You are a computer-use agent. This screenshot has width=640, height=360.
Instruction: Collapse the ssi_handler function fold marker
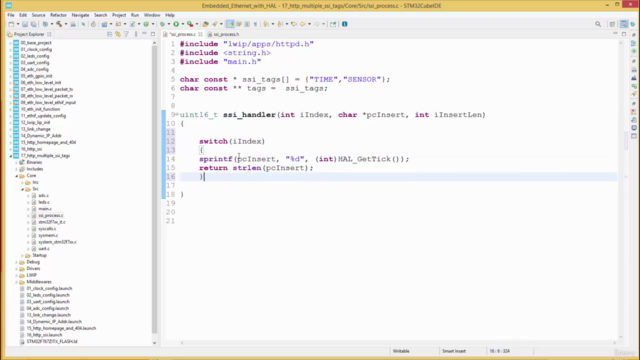click(177, 114)
